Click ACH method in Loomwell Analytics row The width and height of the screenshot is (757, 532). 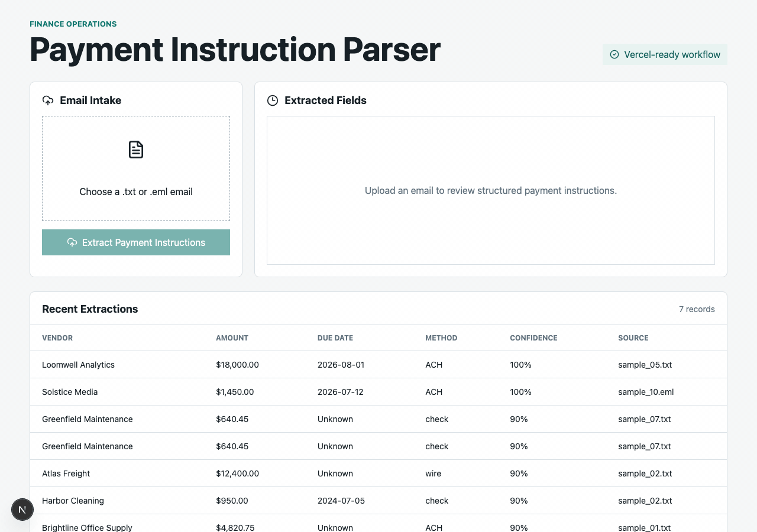point(434,365)
